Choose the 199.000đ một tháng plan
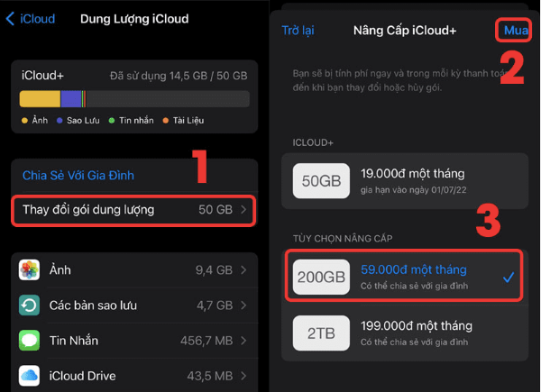541x392 pixels. point(416,325)
